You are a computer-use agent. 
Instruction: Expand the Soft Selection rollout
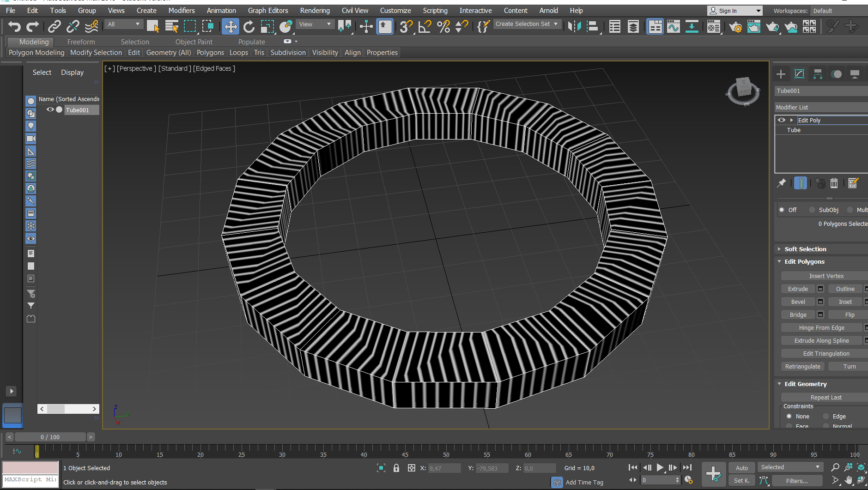(805, 249)
